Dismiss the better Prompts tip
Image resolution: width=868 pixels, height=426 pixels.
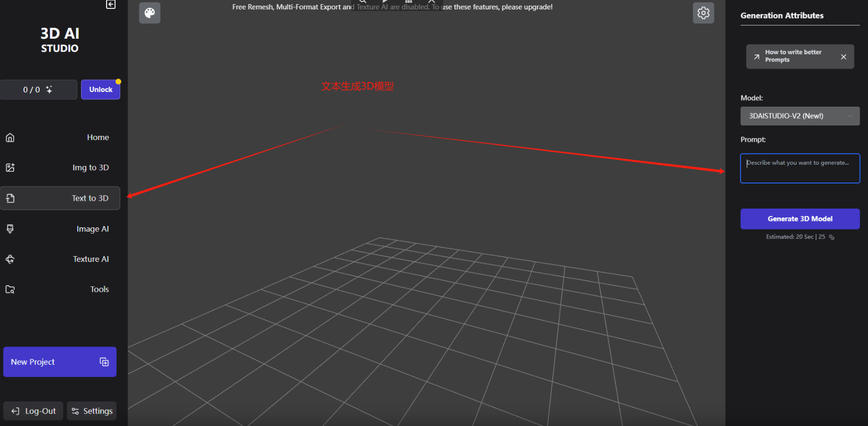click(843, 56)
